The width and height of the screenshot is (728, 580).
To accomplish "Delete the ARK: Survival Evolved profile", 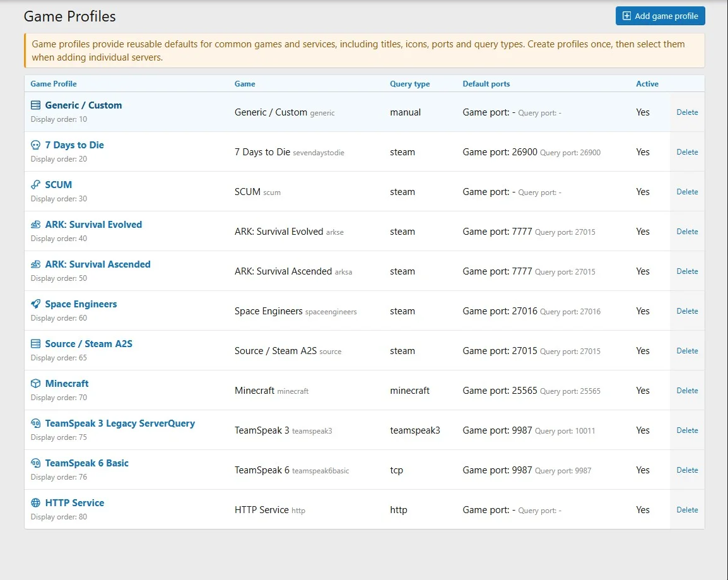I will pos(687,231).
